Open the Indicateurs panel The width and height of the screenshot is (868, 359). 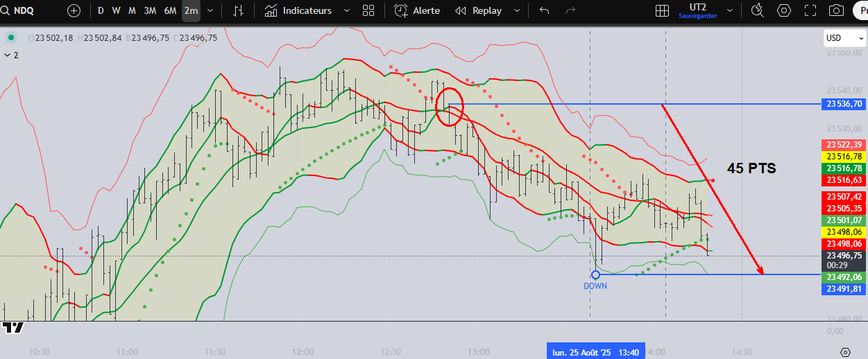point(298,10)
